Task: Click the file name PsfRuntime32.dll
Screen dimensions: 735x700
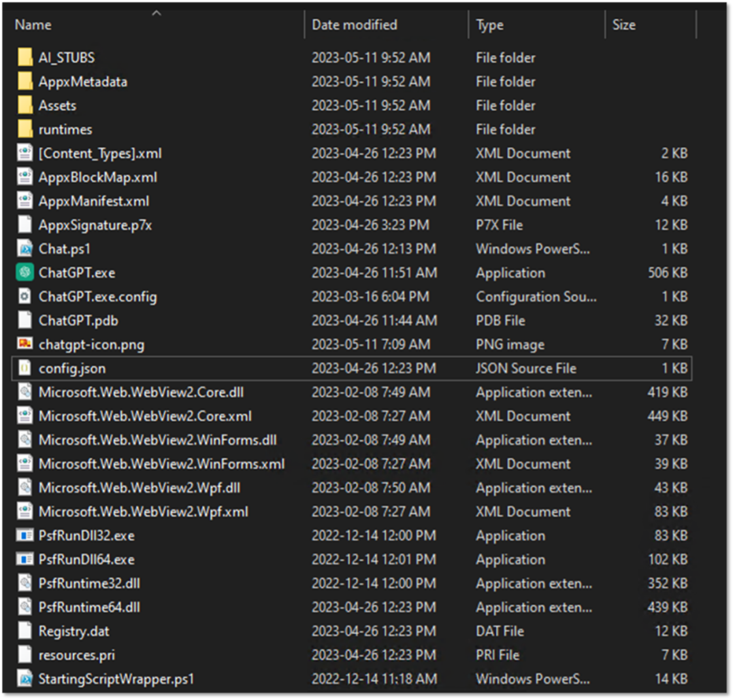Action: [89, 584]
